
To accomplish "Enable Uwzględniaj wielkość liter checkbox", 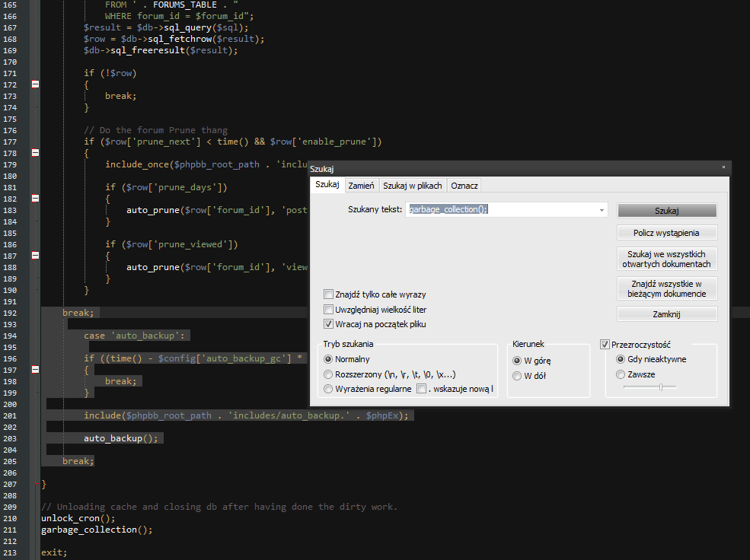I will pos(328,309).
